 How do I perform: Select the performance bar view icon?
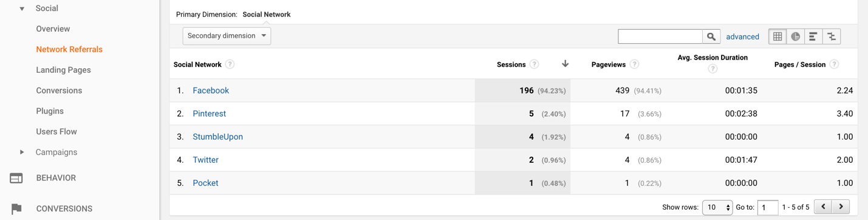813,36
